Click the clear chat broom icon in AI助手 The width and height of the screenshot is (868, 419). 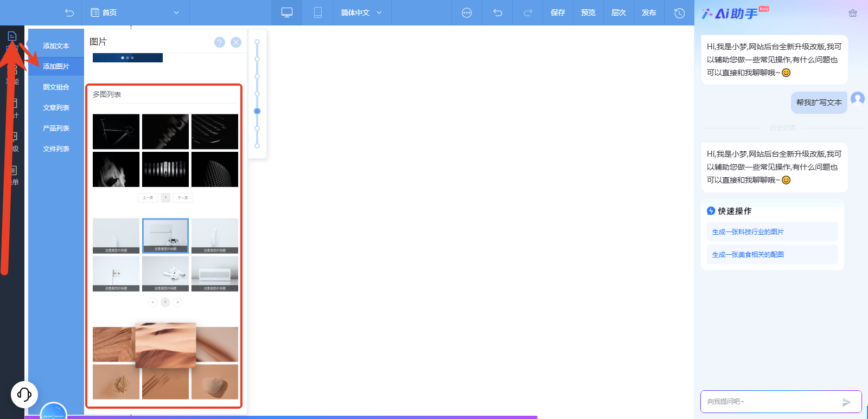[853, 13]
